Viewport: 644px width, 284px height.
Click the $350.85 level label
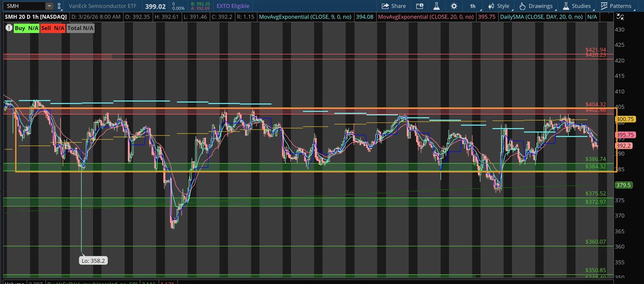pyautogui.click(x=595, y=270)
